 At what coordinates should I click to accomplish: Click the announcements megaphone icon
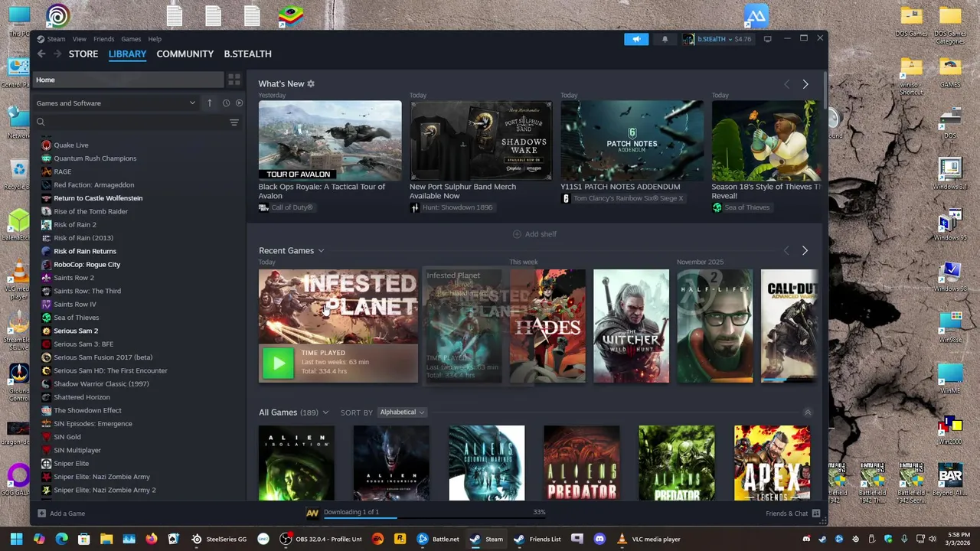tap(636, 39)
